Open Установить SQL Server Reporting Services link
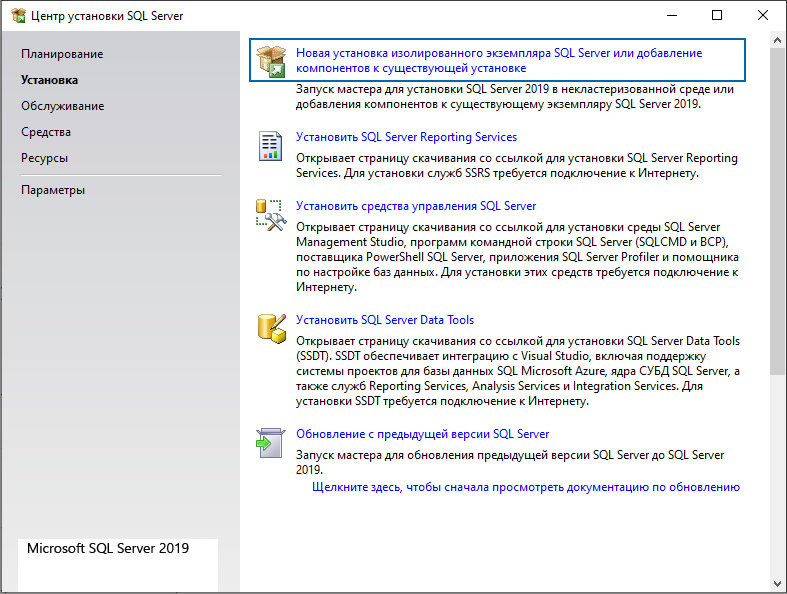The height and width of the screenshot is (594, 787). [x=407, y=137]
